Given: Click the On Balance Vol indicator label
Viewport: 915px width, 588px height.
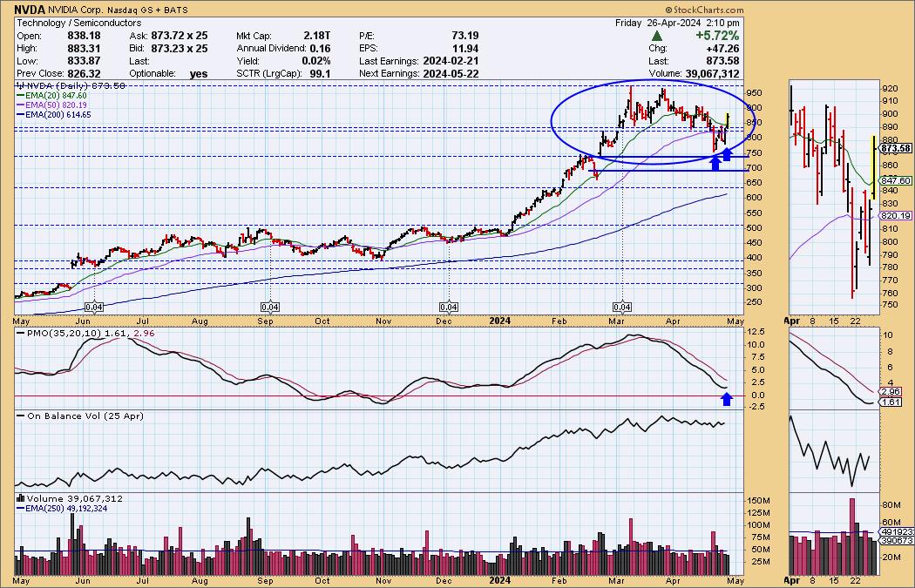Looking at the screenshot, I should pyautogui.click(x=73, y=416).
